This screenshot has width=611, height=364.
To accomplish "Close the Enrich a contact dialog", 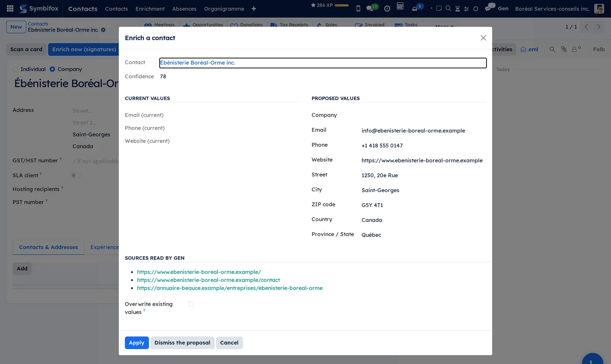I will point(483,38).
